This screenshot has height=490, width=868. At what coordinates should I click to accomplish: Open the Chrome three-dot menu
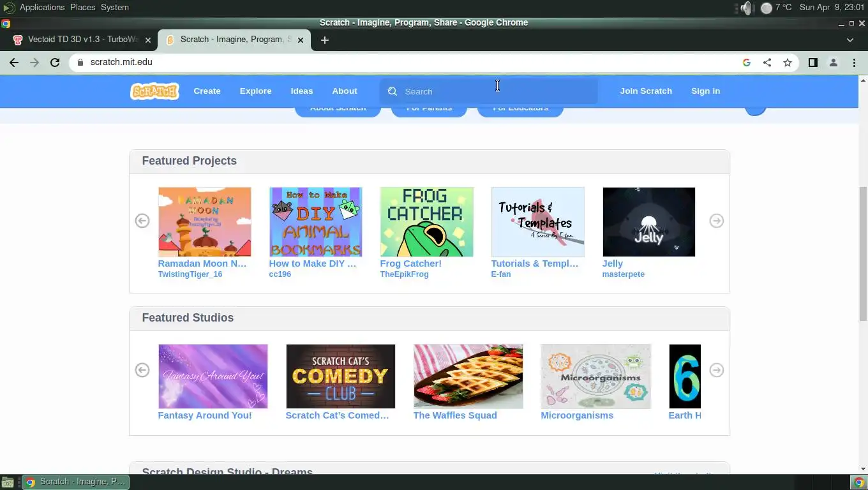(x=854, y=63)
